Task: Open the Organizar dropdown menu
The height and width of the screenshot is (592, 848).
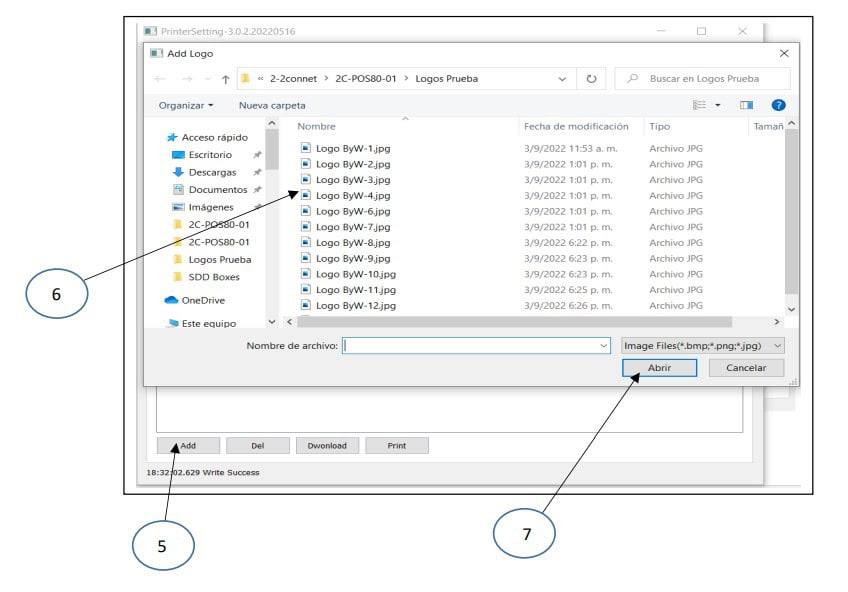Action: point(186,105)
